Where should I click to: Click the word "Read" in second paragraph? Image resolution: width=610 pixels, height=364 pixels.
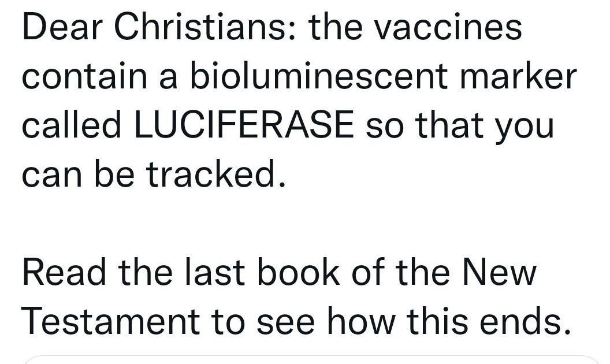(x=64, y=272)
